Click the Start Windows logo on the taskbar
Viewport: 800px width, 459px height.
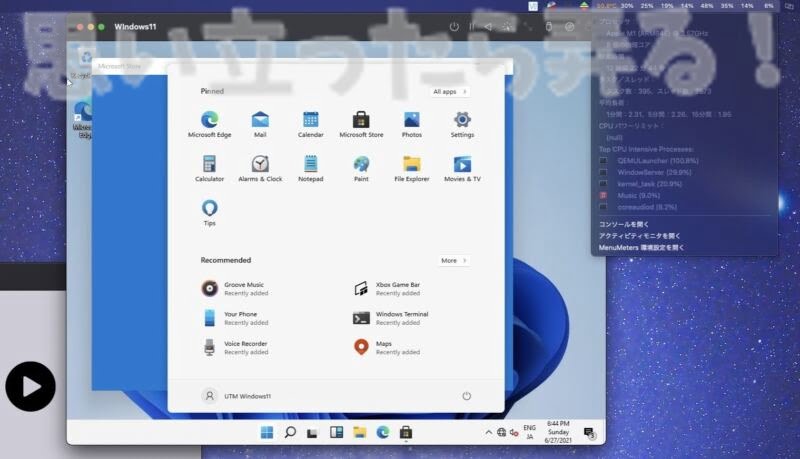[267, 432]
